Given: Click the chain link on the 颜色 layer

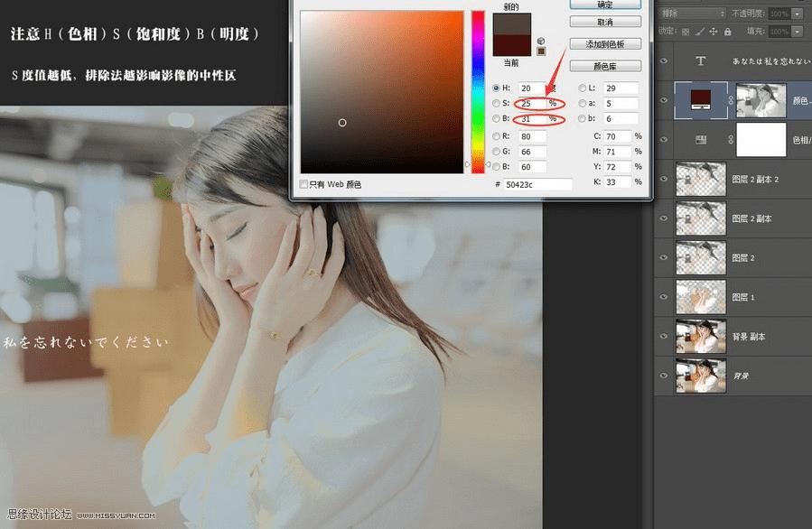Looking at the screenshot, I should click(x=730, y=99).
